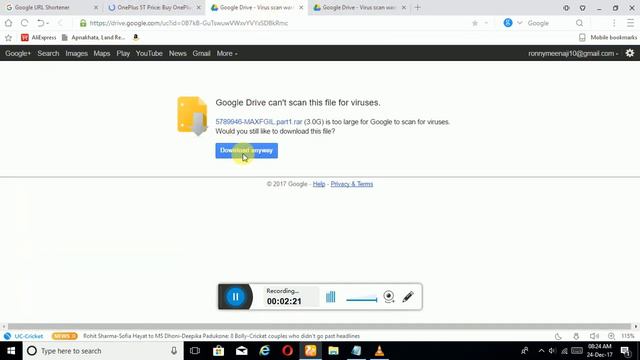This screenshot has height=360, width=640.
Task: Close the OnePlus 5T tab
Action: [199, 7]
